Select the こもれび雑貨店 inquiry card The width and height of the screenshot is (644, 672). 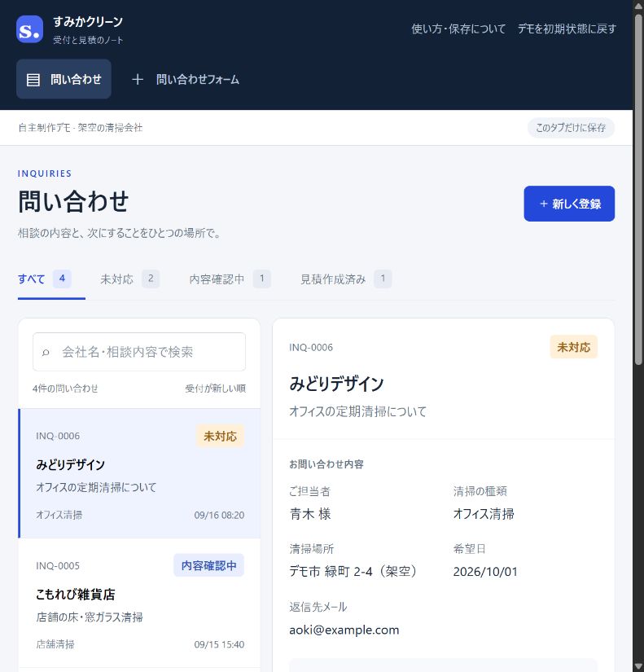pos(139,603)
